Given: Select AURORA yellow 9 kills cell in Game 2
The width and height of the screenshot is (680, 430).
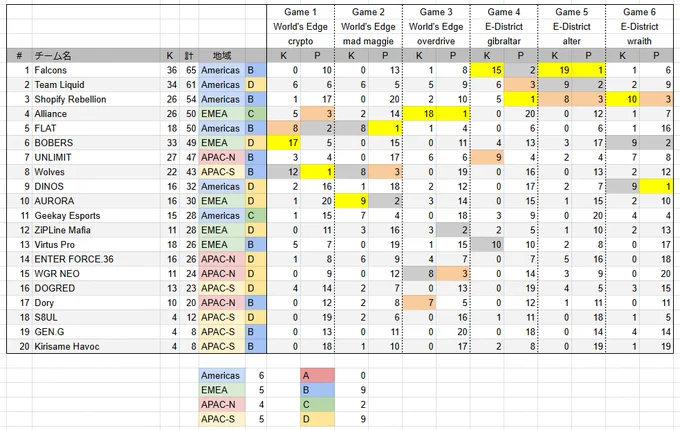Looking at the screenshot, I should click(x=352, y=201).
